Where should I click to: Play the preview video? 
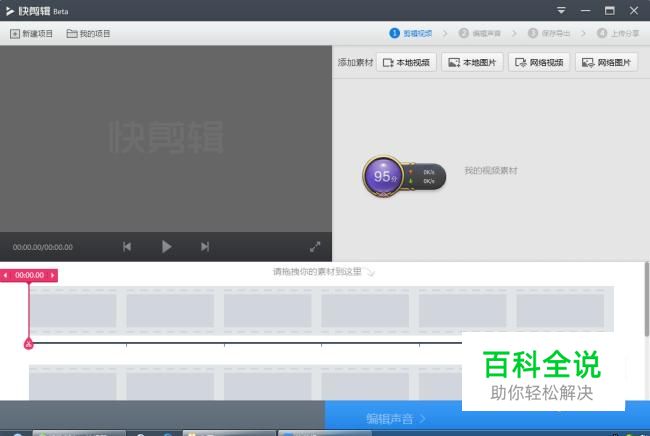(166, 247)
